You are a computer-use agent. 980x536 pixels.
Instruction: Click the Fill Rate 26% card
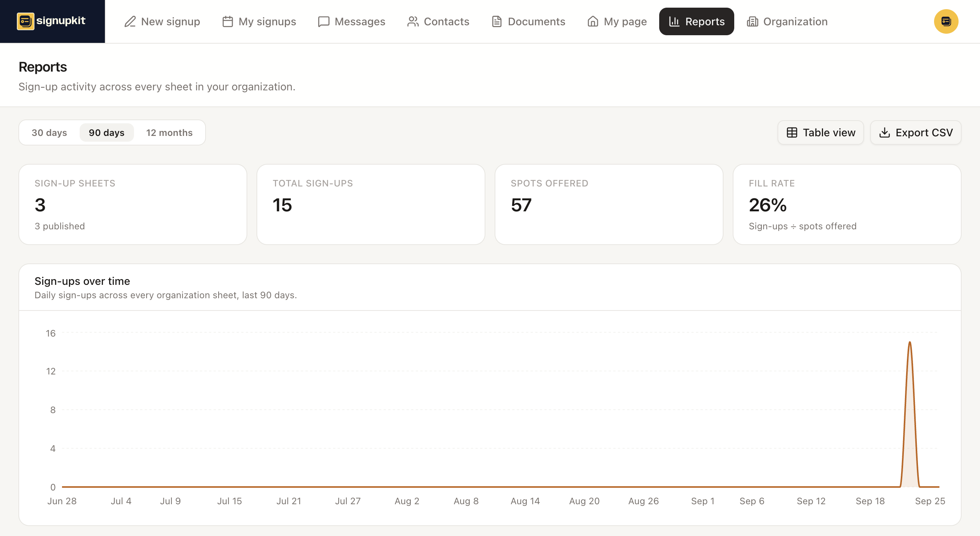click(847, 204)
